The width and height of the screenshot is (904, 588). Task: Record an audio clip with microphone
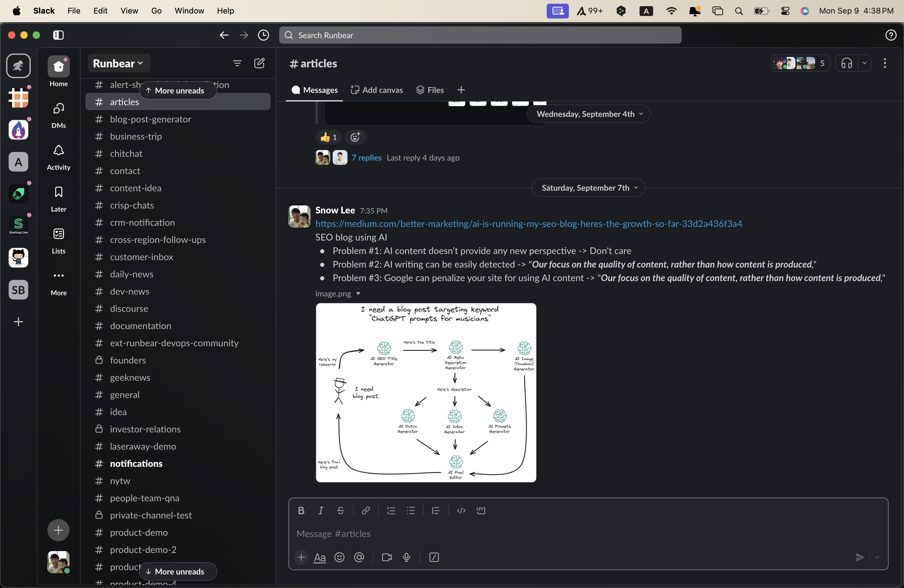click(x=406, y=557)
